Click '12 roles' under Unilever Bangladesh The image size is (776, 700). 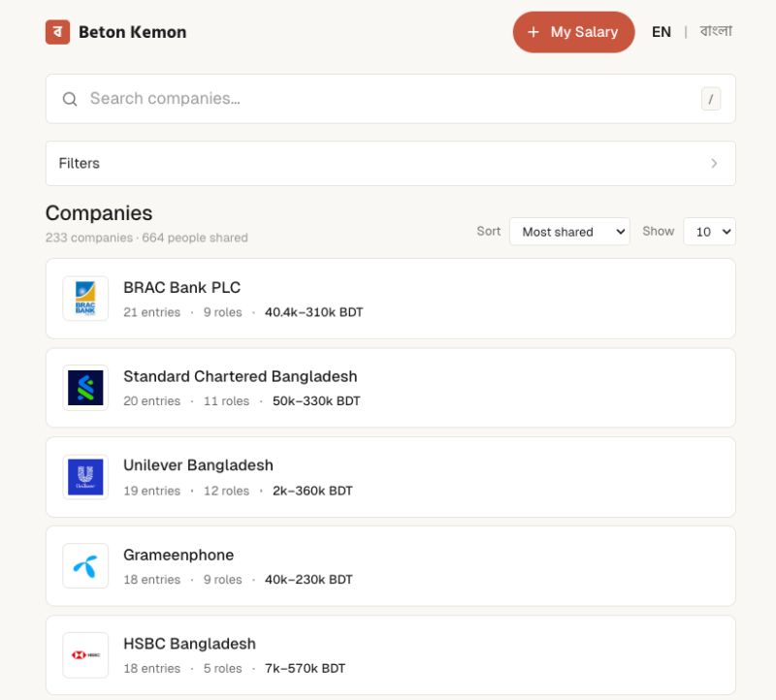tap(227, 491)
